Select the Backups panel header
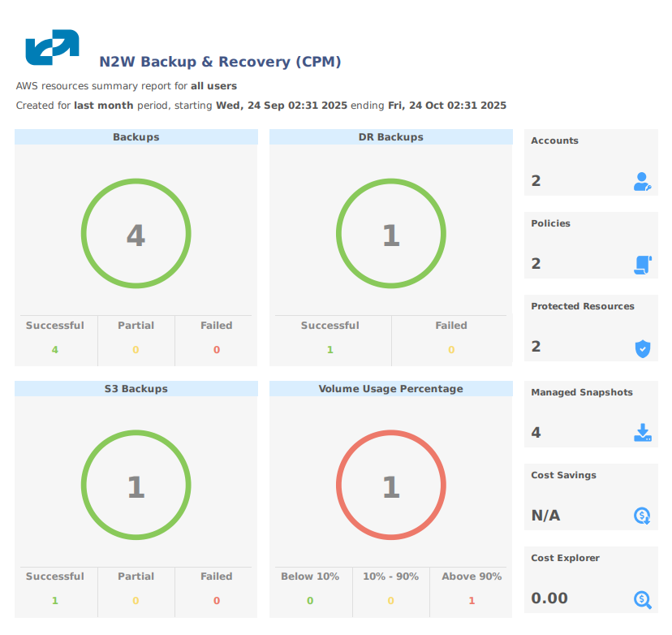 click(x=136, y=137)
